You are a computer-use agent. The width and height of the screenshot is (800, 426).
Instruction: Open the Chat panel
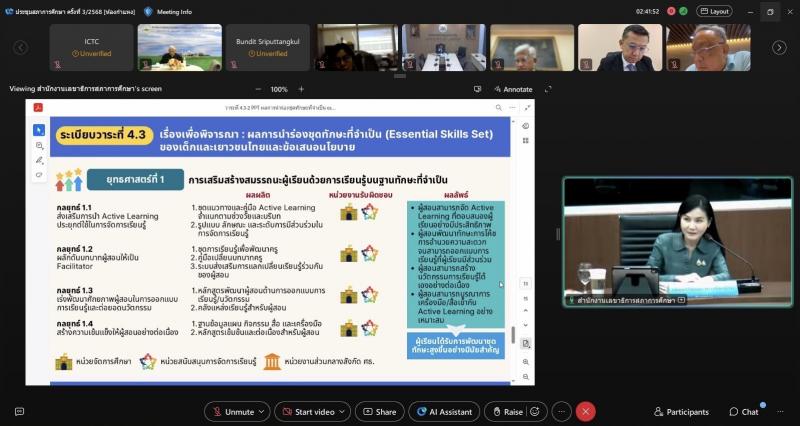(744, 412)
